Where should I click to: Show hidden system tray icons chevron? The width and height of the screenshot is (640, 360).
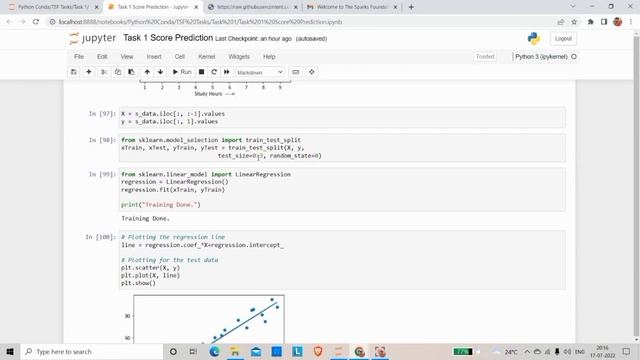527,351
